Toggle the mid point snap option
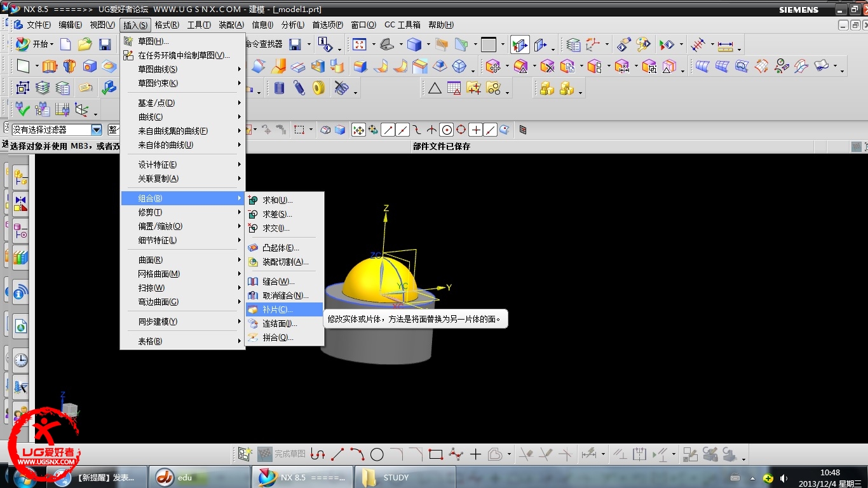 (x=403, y=130)
